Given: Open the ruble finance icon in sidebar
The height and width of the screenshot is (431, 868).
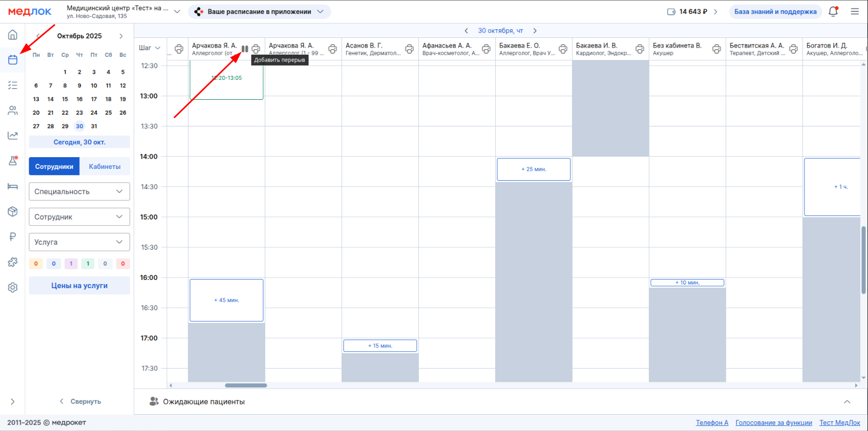Looking at the screenshot, I should pos(13,236).
